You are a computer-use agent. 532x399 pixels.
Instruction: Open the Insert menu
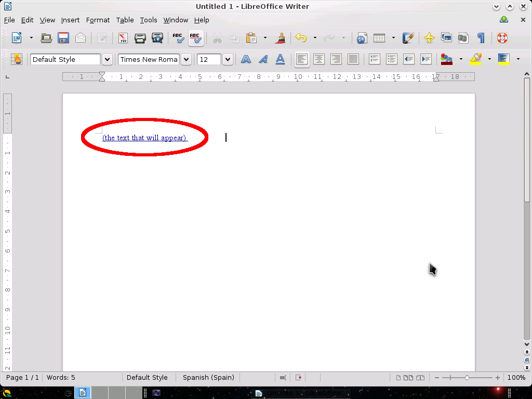point(70,20)
